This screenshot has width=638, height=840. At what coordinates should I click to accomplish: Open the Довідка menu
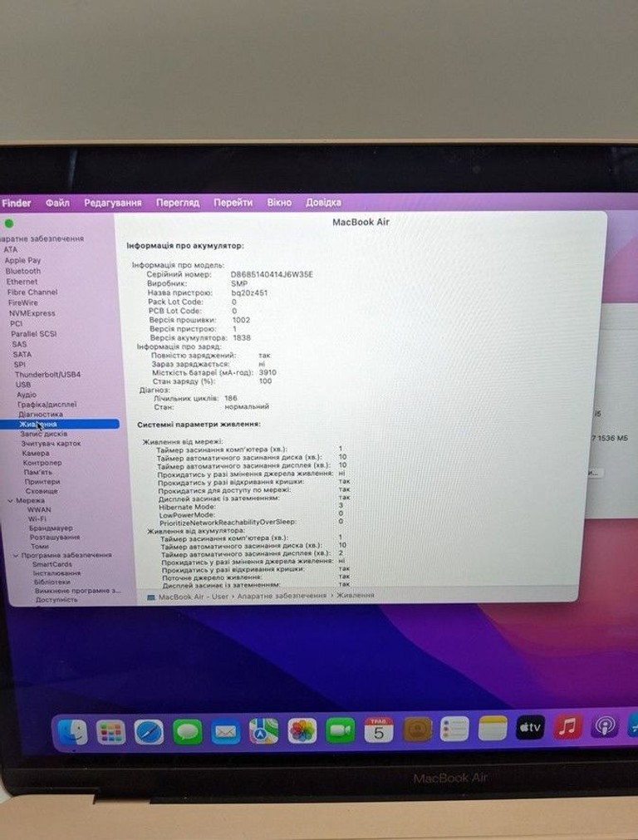(323, 203)
